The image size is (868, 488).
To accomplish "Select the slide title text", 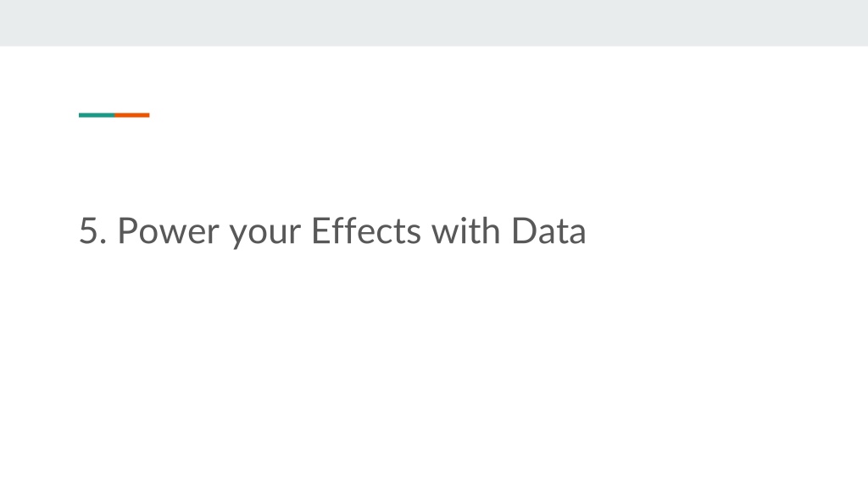I will (x=332, y=231).
